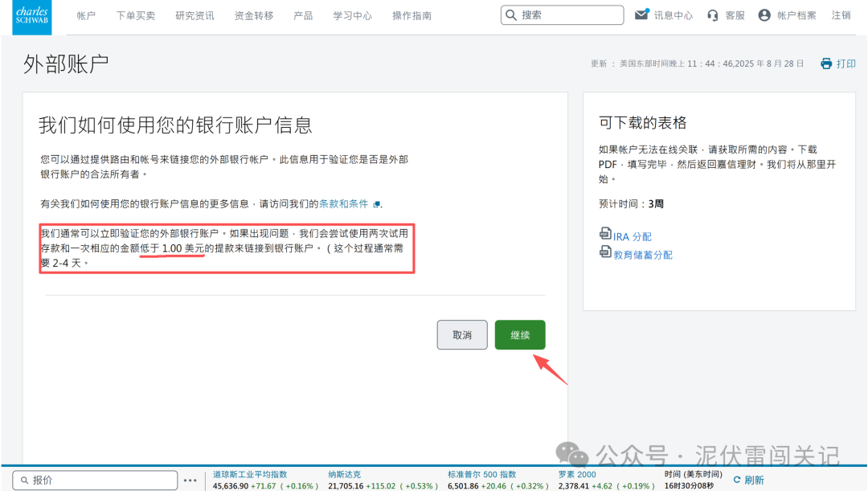Viewport: 868px width, 491px height.
Task: Click the document icon beside IRA 分配
Action: [x=605, y=234]
